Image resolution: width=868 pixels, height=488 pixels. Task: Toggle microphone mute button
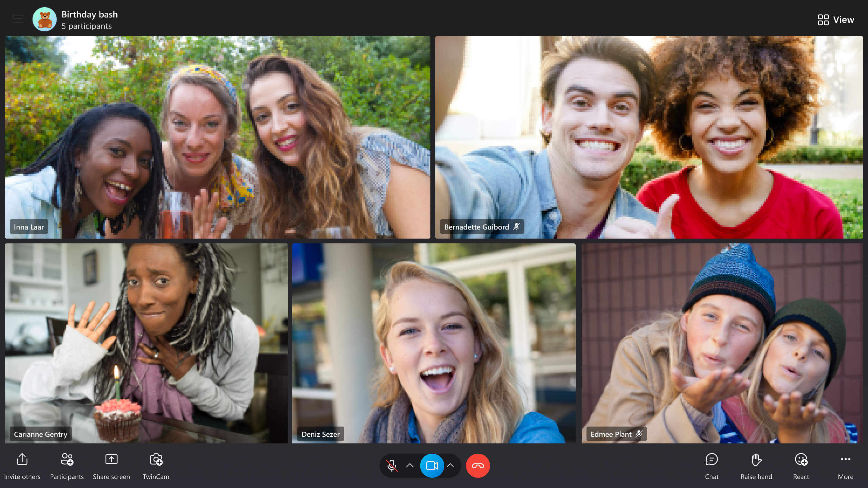(391, 465)
